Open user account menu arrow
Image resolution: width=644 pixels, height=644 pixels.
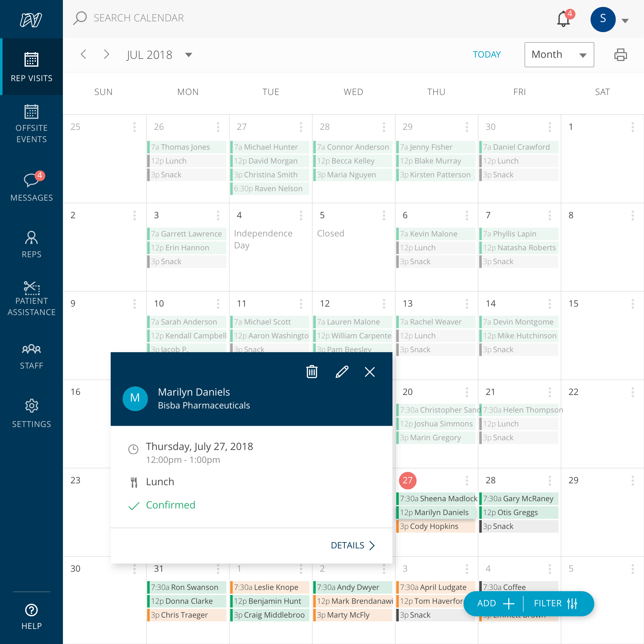(625, 21)
